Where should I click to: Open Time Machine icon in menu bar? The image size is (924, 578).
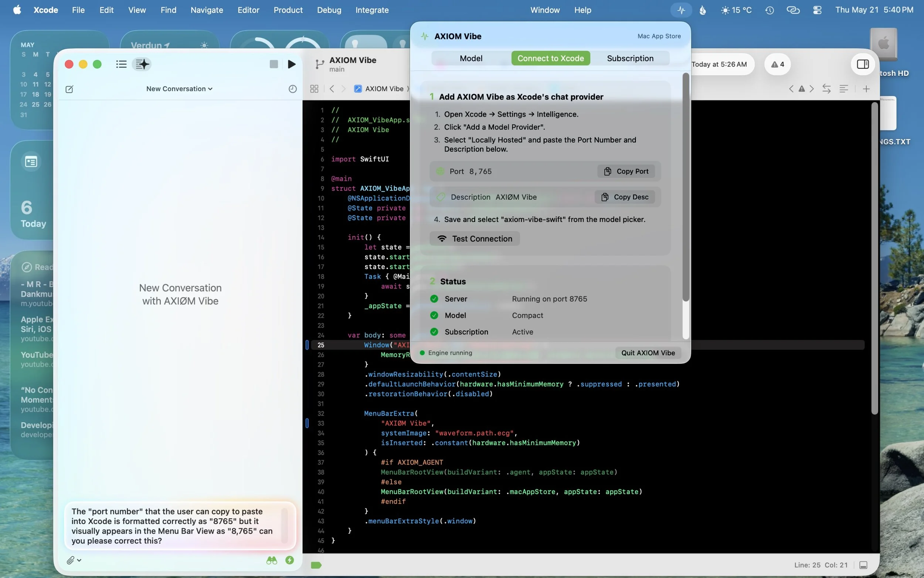tap(769, 10)
